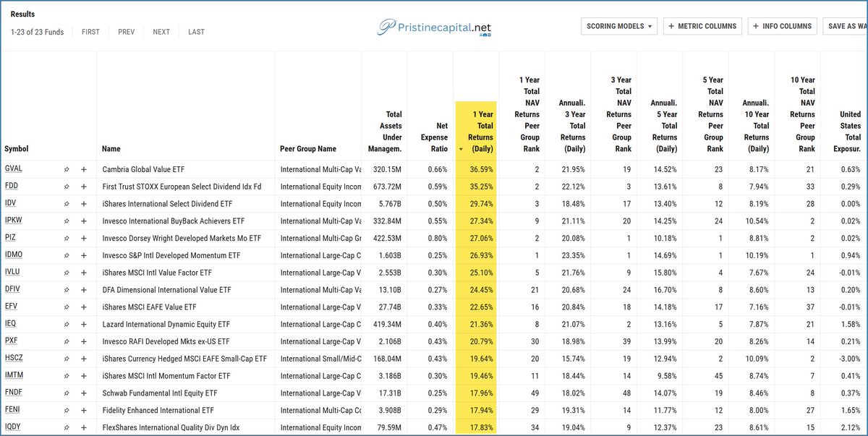The height and width of the screenshot is (436, 868).
Task: Go to the PREV page of results
Action: click(127, 32)
